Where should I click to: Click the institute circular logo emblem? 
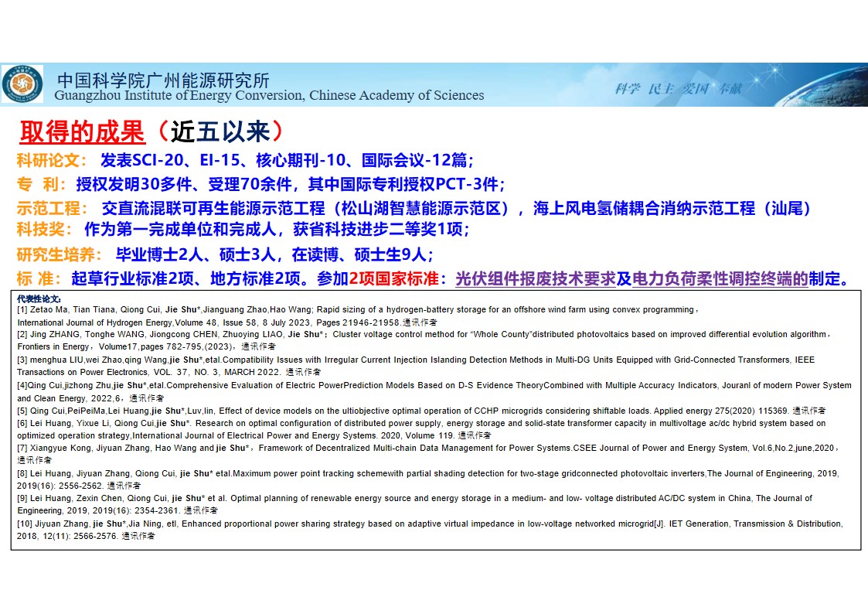(22, 84)
